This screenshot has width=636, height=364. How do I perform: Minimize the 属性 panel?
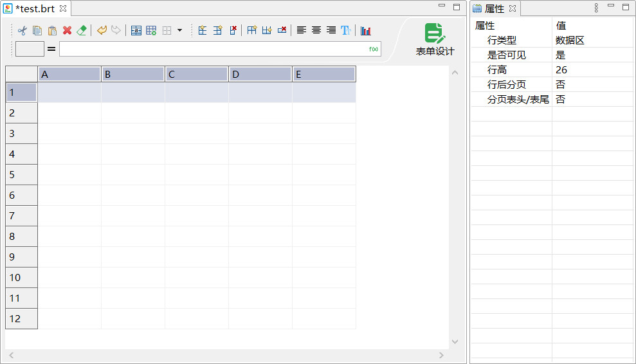point(611,6)
